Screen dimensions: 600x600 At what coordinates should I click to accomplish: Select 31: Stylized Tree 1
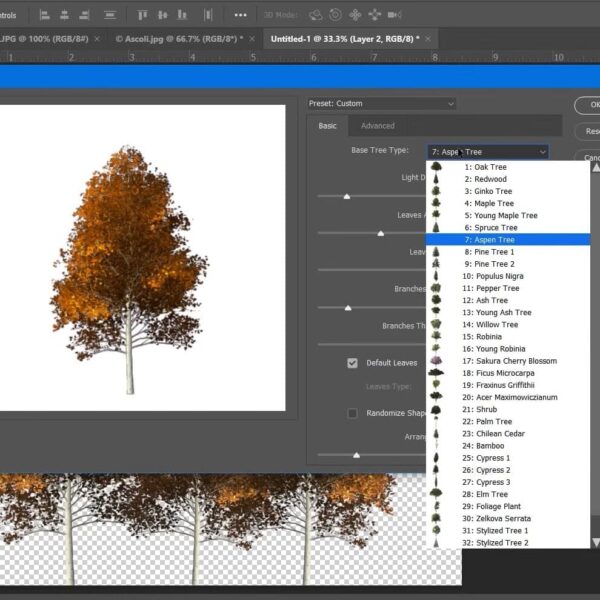pyautogui.click(x=508, y=530)
